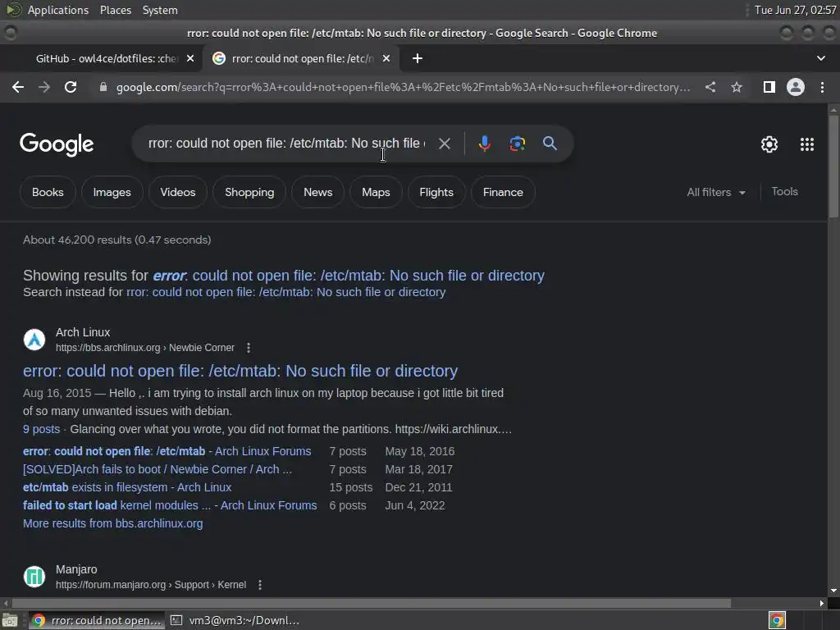Open more options for Arch Linux result
The height and width of the screenshot is (630, 840).
248,348
